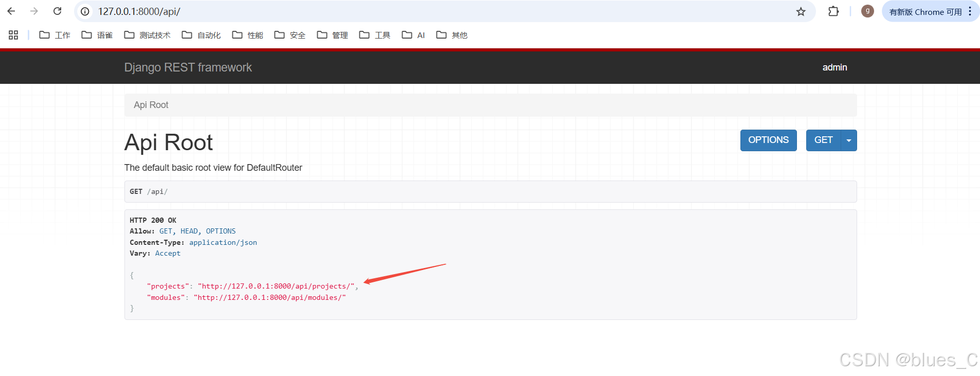
Task: Click the GET /api/ request line
Action: pos(149,191)
